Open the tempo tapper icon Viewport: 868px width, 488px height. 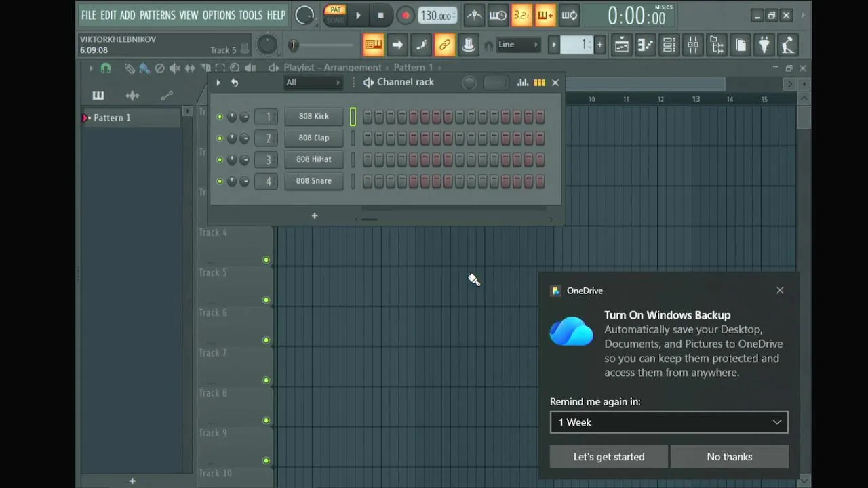point(788,45)
